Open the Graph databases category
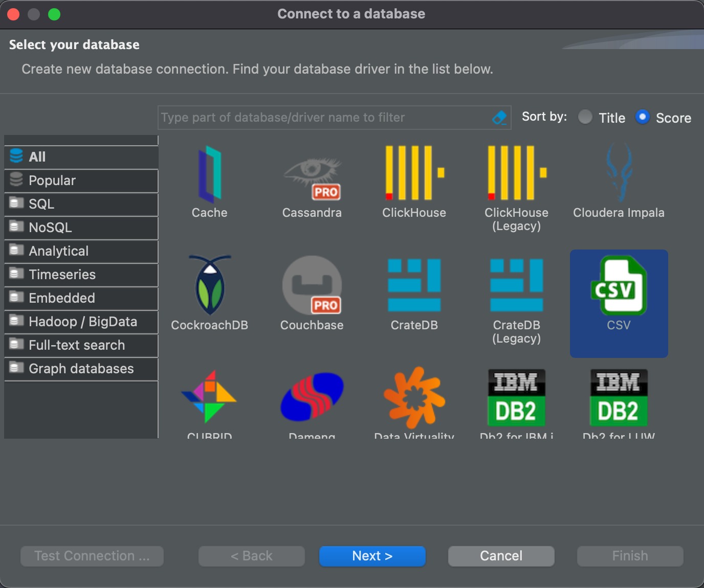 tap(81, 369)
